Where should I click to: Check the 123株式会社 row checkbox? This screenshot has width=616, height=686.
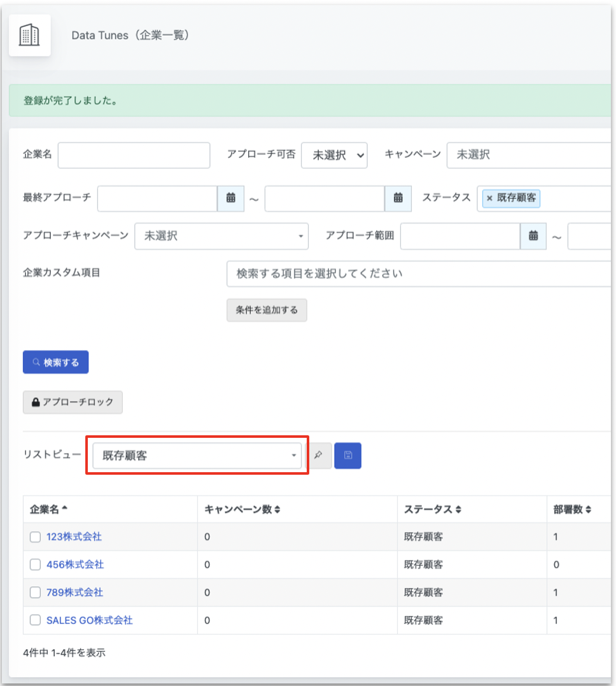(x=36, y=537)
